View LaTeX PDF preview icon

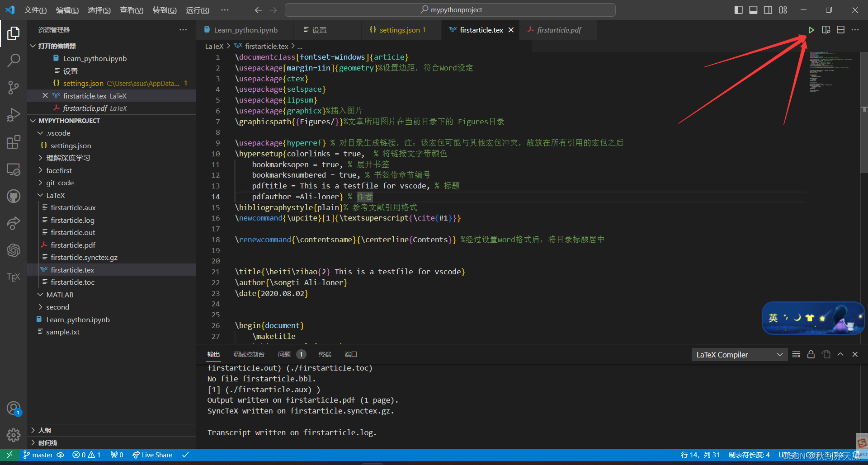click(826, 30)
